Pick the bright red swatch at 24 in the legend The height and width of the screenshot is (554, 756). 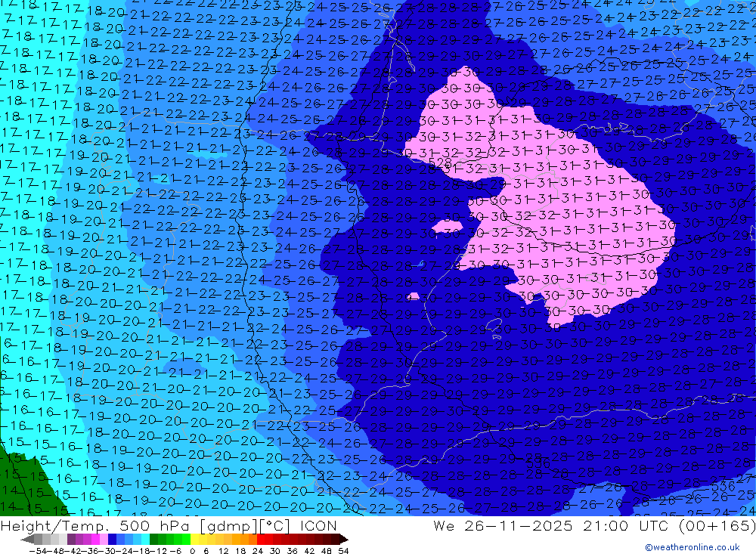coord(261,539)
